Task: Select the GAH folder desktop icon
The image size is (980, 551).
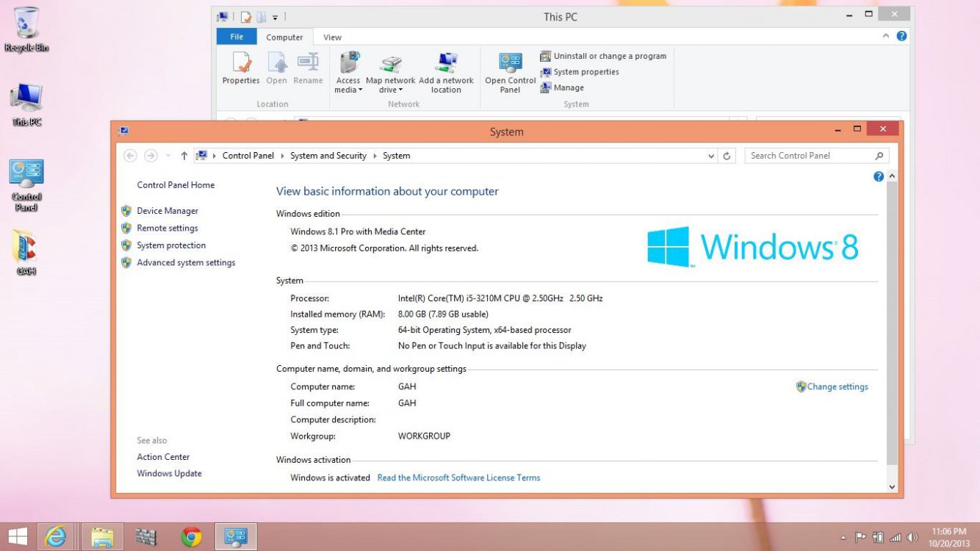Action: [26, 252]
